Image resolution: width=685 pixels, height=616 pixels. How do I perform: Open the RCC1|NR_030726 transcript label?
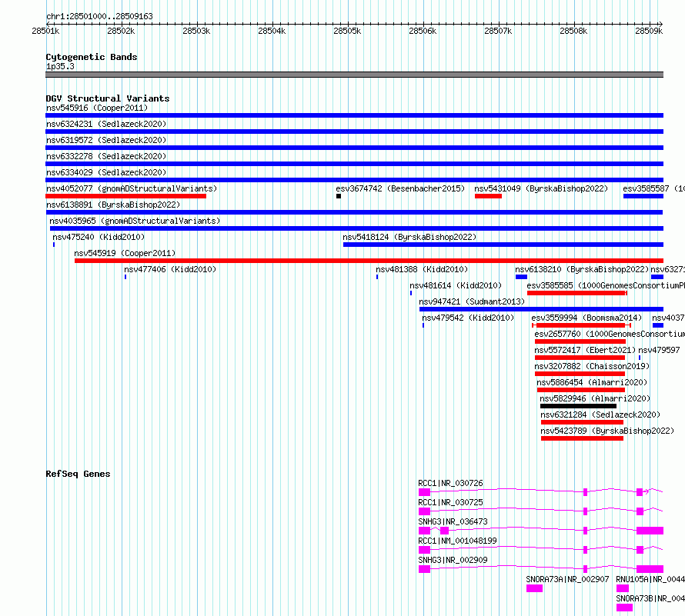pyautogui.click(x=450, y=483)
